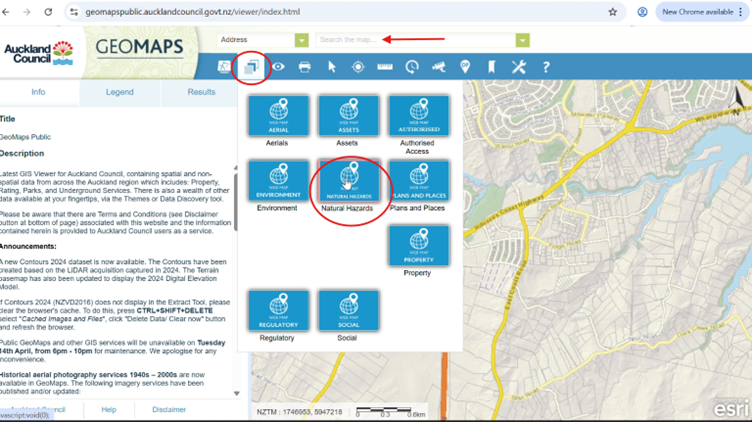Viewport: 752px width, 422px height.
Task: Choose the Plans and Places theme
Action: point(419,180)
